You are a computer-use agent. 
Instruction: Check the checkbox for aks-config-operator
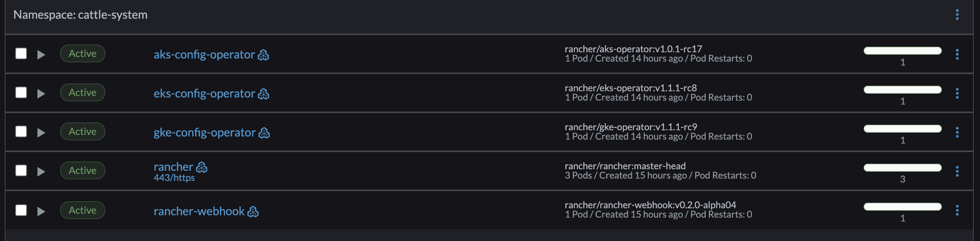click(20, 54)
